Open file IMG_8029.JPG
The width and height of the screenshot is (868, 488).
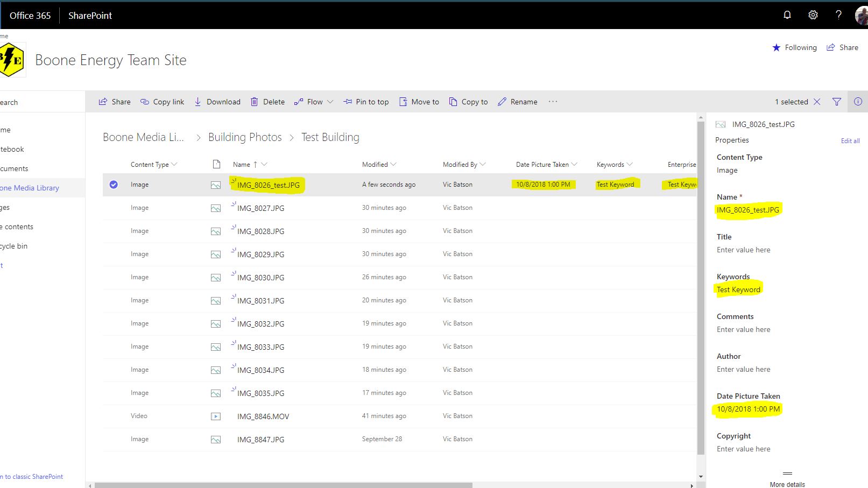tap(260, 254)
